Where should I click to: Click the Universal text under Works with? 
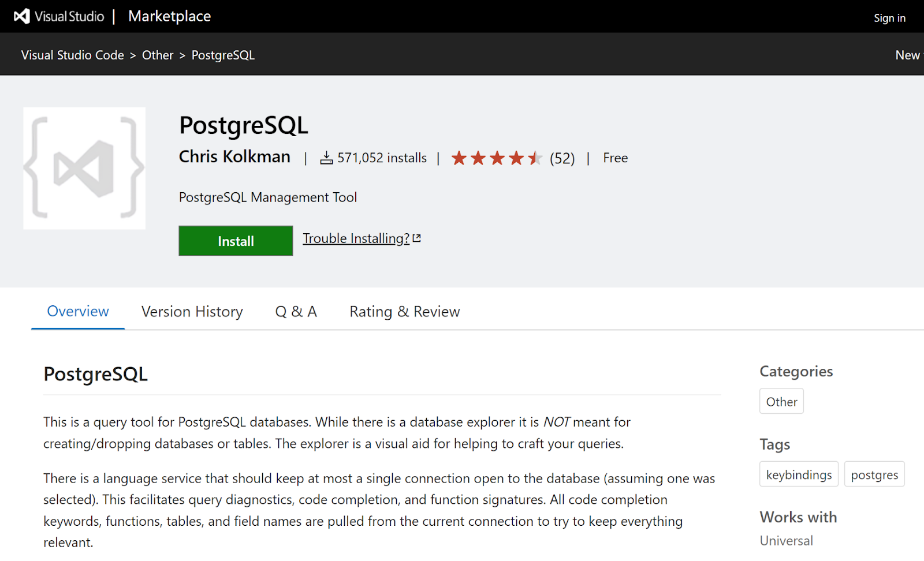(x=786, y=540)
